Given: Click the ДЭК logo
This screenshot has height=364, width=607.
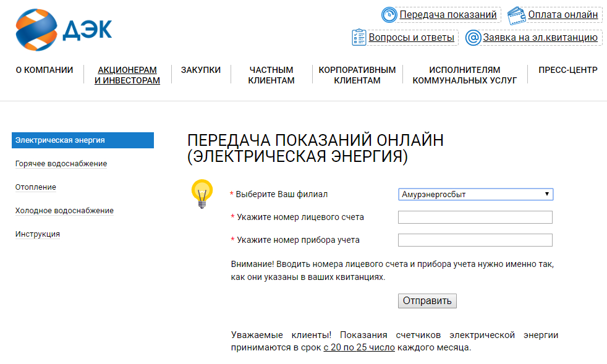Looking at the screenshot, I should 64,30.
